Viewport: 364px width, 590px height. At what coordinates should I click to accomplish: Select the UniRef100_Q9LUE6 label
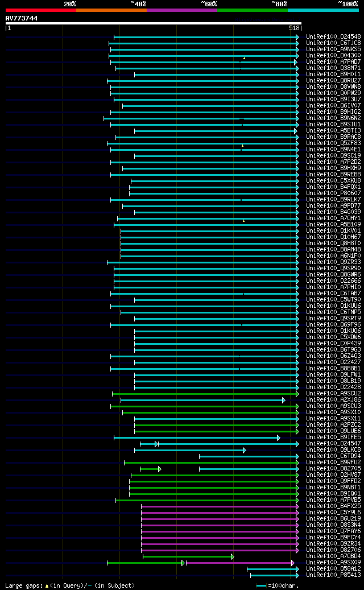coord(333,431)
